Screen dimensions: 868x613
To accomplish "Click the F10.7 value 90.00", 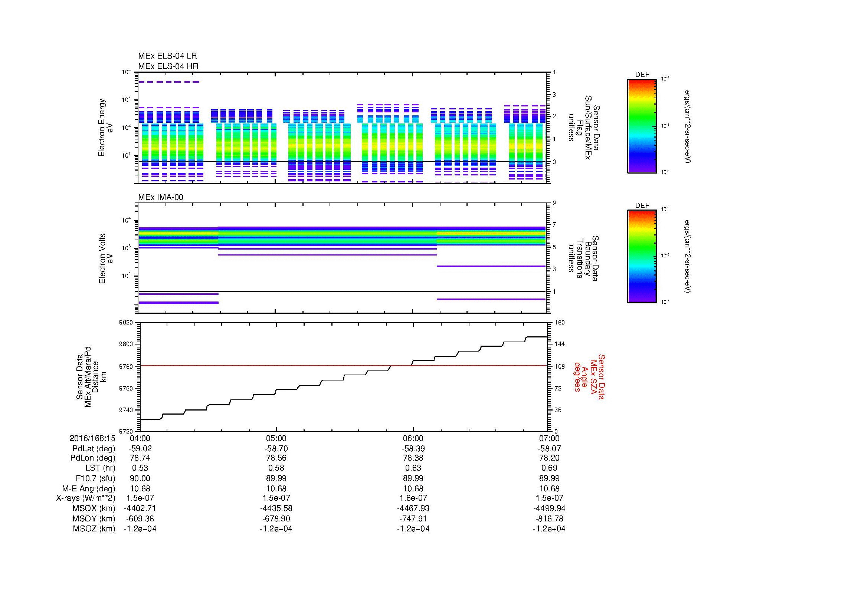I will 140,478.
